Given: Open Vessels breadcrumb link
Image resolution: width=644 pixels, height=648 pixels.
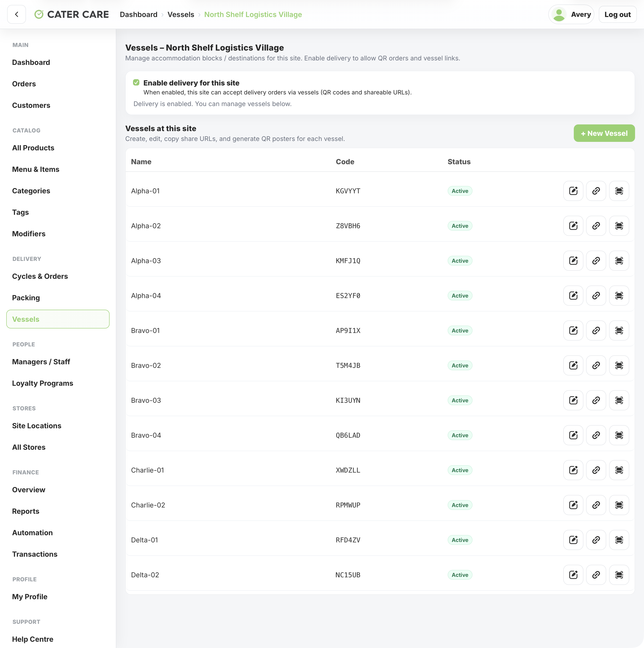Looking at the screenshot, I should click(x=181, y=14).
